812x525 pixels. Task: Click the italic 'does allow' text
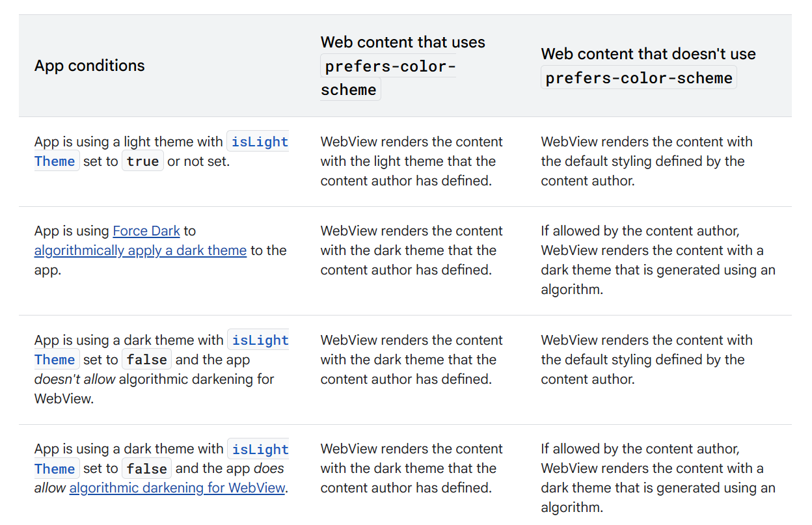click(159, 478)
